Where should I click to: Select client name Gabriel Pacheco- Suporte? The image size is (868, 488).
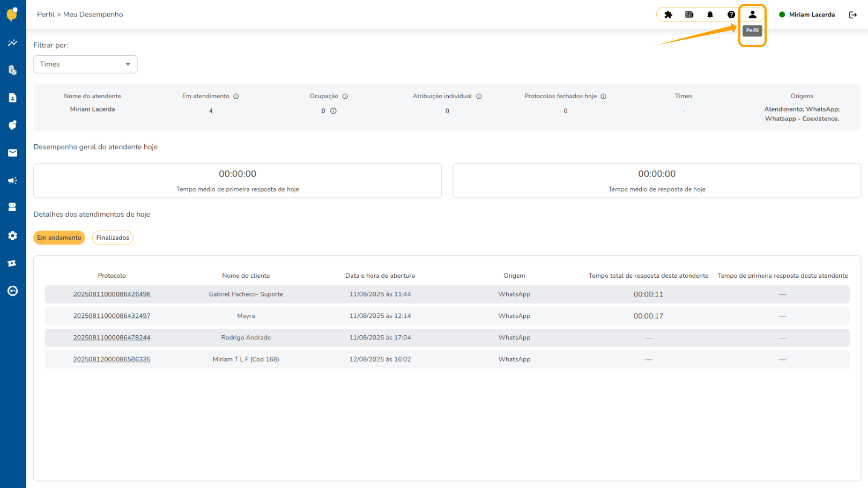(x=246, y=294)
